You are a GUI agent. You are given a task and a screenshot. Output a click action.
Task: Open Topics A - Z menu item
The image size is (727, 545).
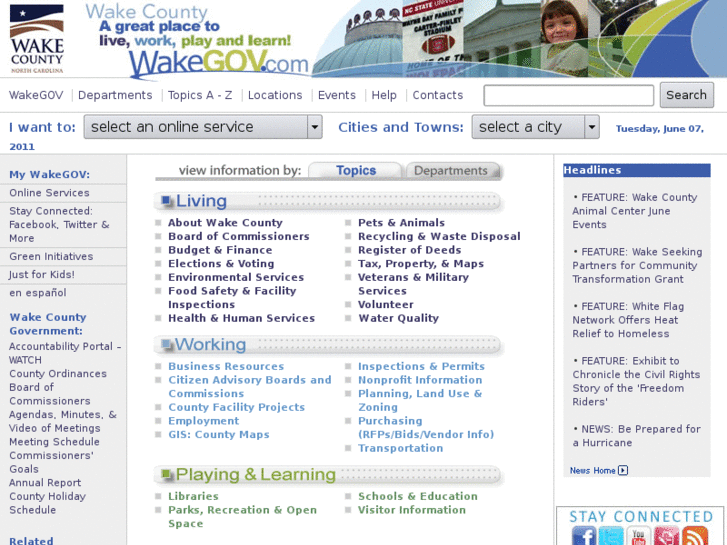(200, 95)
